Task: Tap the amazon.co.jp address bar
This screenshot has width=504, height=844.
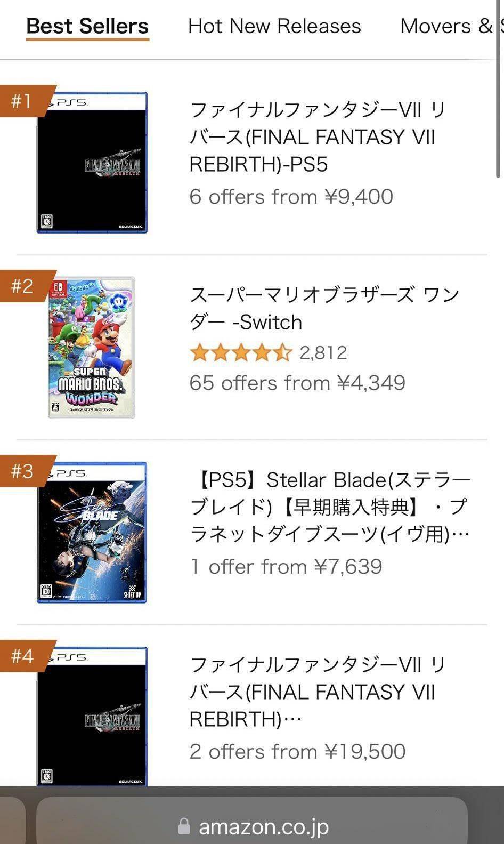Action: click(263, 826)
